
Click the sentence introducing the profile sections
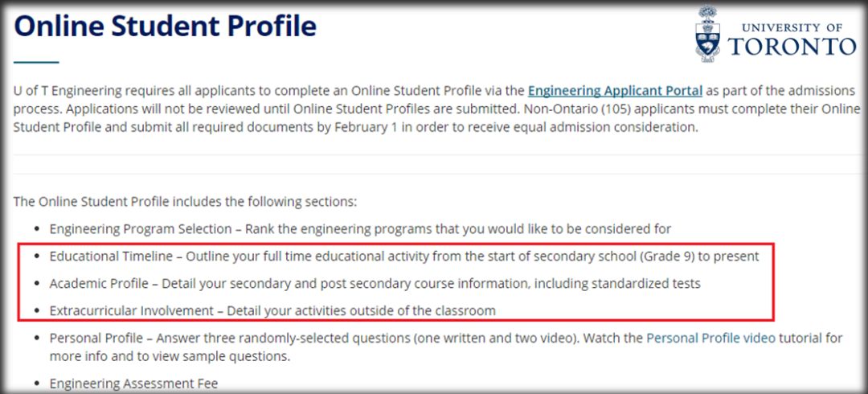[x=185, y=201]
